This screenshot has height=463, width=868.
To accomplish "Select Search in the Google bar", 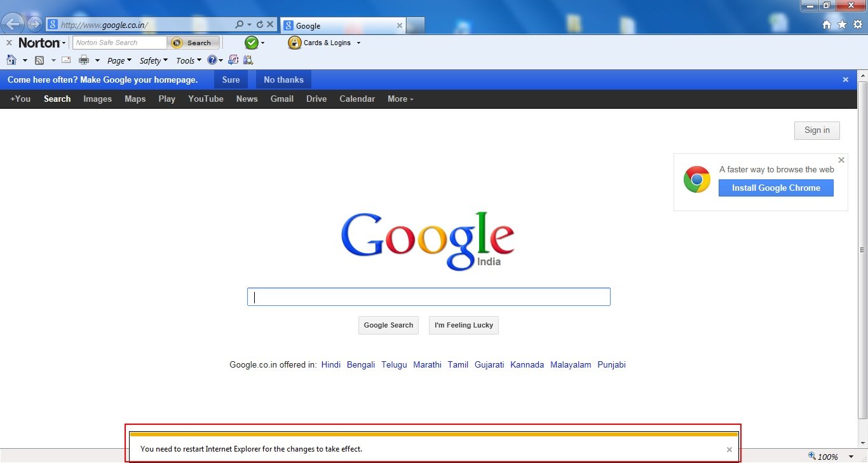I will 57,99.
